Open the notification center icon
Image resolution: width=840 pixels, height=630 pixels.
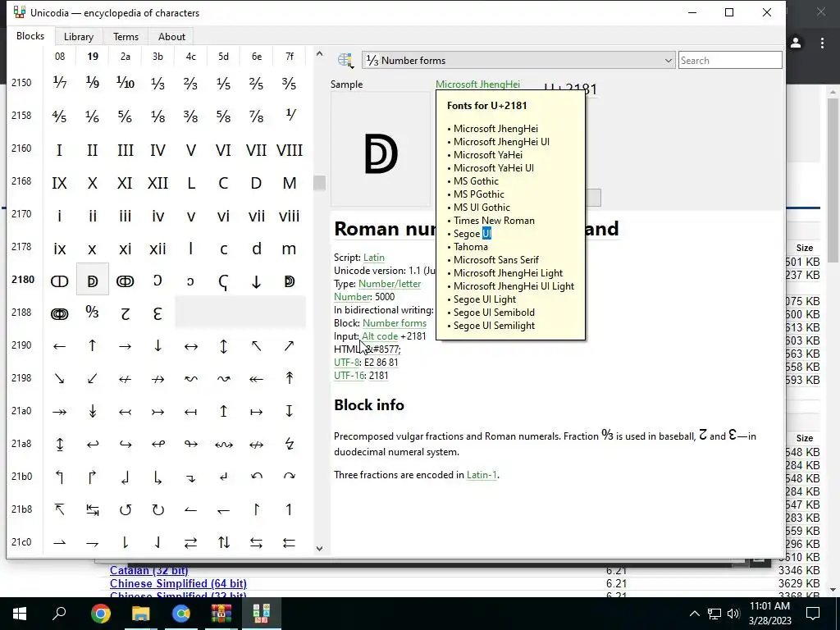[813, 614]
